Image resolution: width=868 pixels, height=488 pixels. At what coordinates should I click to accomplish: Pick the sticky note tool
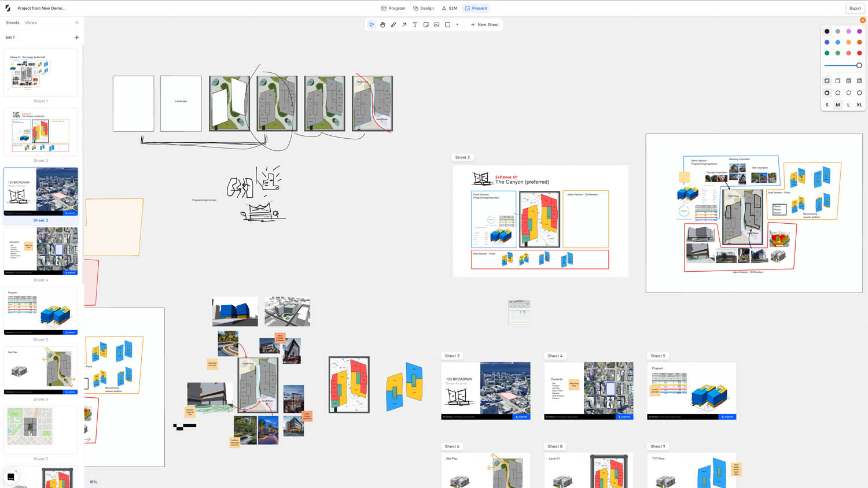point(426,25)
